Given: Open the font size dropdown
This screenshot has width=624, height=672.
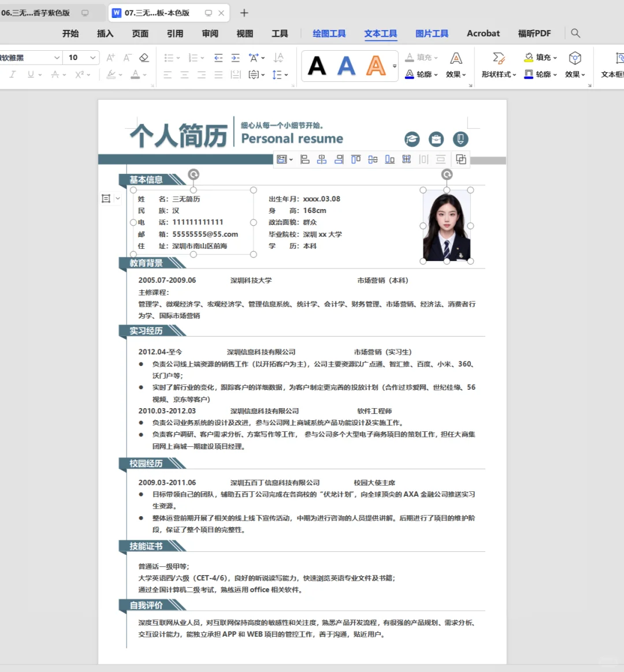Looking at the screenshot, I should pos(92,57).
